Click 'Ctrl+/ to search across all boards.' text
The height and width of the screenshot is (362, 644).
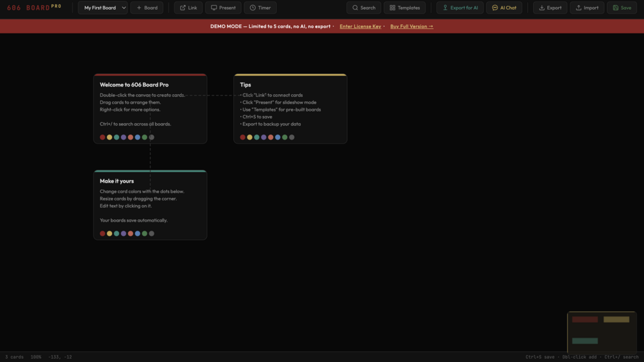click(135, 124)
